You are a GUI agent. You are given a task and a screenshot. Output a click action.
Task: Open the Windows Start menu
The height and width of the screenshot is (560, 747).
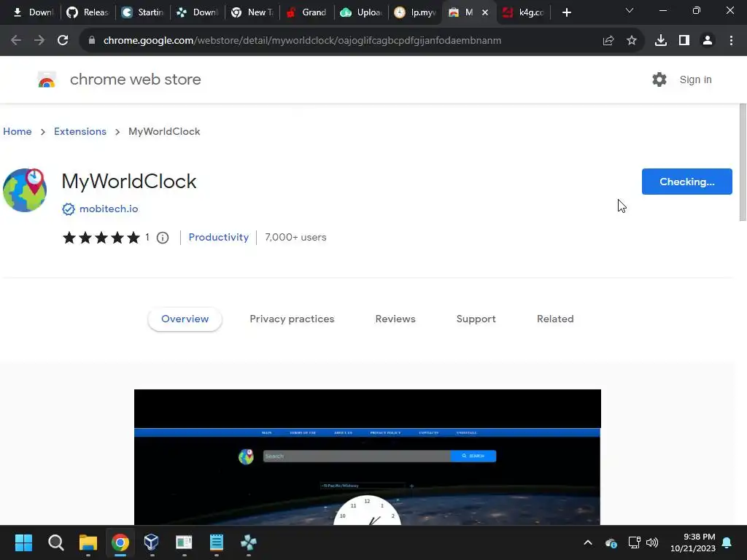tap(23, 542)
